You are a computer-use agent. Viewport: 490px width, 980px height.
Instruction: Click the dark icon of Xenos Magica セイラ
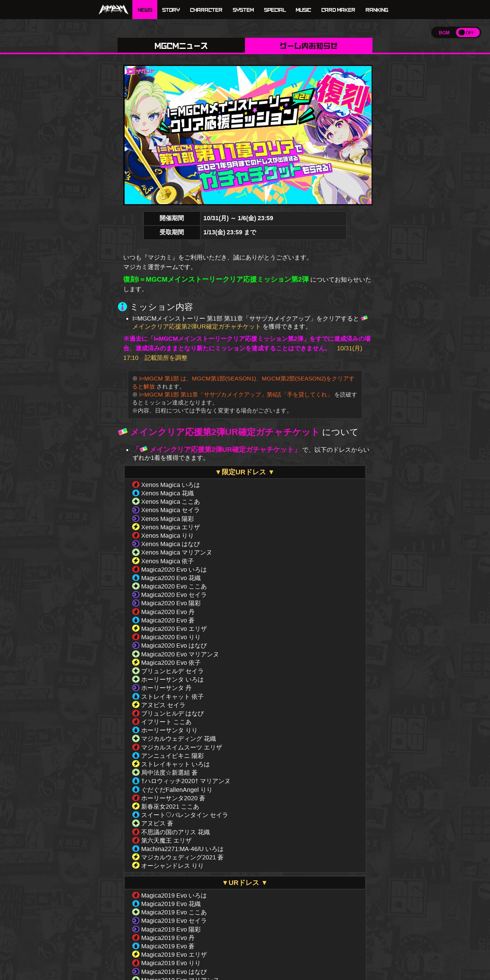click(135, 509)
